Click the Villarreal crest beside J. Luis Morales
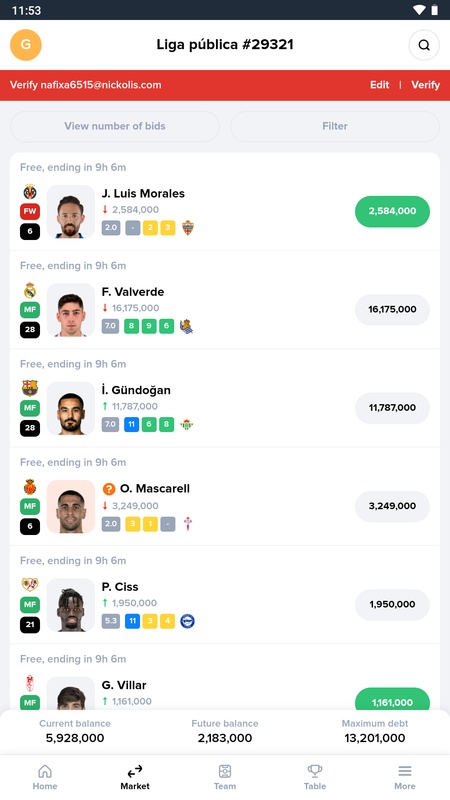Image resolution: width=450 pixels, height=800 pixels. point(30,192)
